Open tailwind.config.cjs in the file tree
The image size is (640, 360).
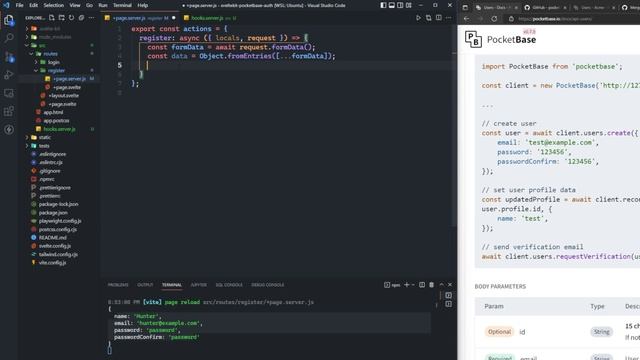pos(58,254)
